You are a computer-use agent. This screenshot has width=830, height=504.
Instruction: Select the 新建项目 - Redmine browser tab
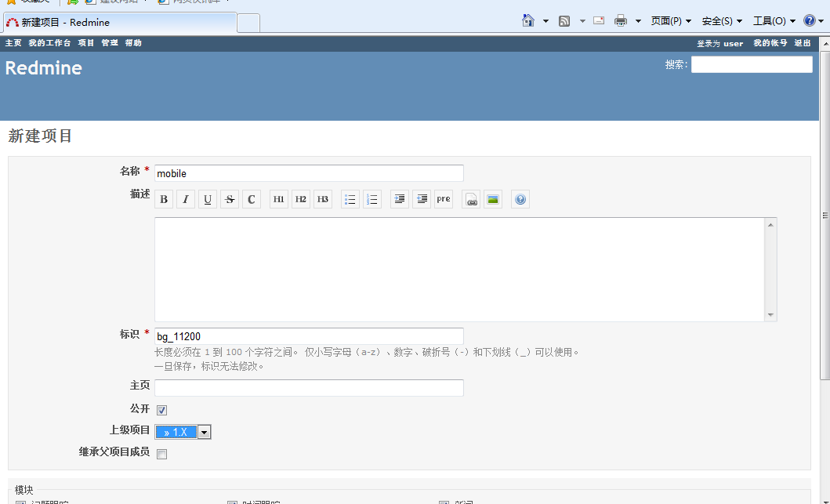[x=120, y=22]
